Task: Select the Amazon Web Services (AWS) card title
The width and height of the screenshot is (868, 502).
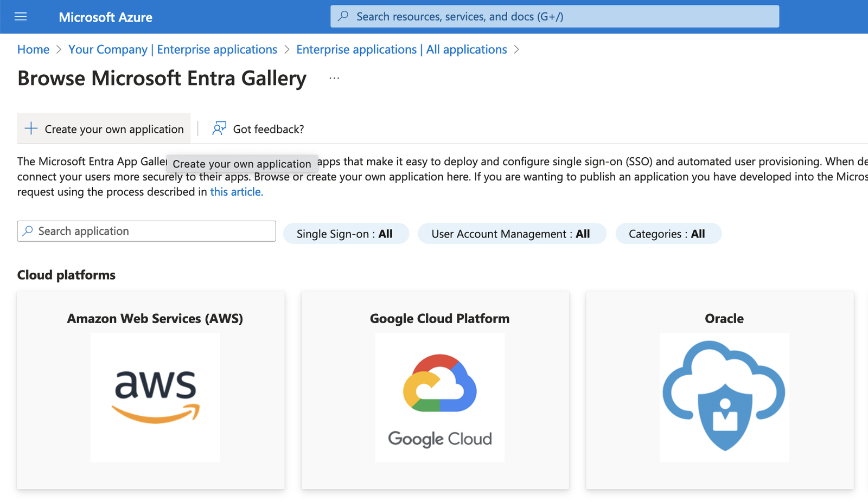Action: [x=155, y=318]
